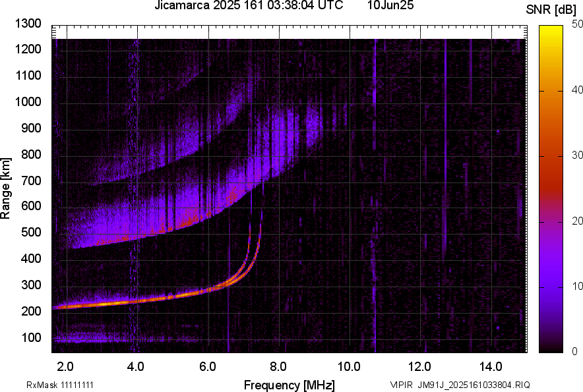The image size is (583, 392).
Task: Click the date label '10Jun25'
Action: click(390, 5)
